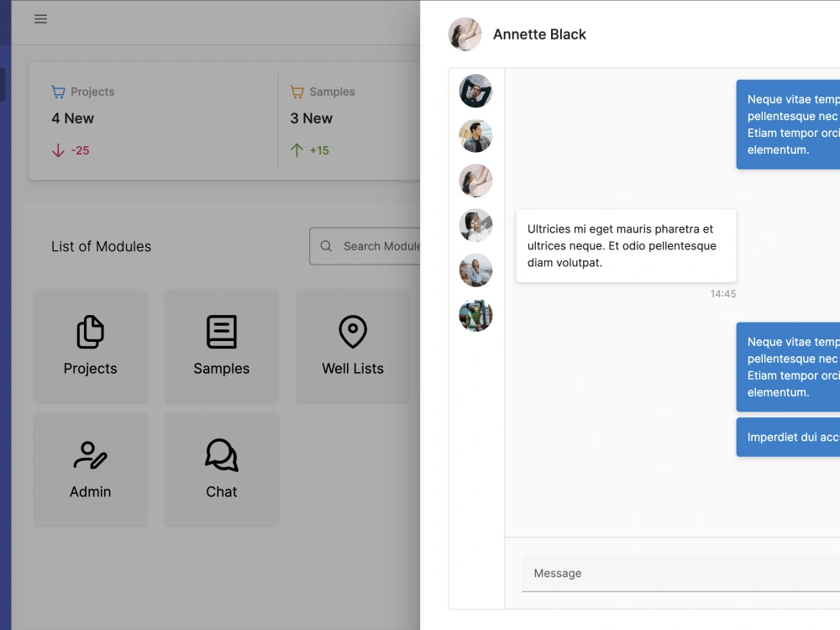840x630 pixels.
Task: Click the red down arrow next to -25
Action: (58, 150)
